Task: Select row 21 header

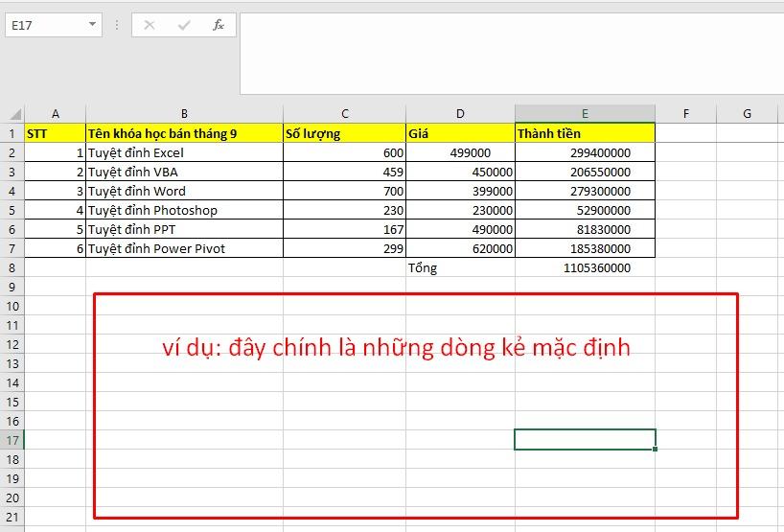Action: [x=12, y=517]
